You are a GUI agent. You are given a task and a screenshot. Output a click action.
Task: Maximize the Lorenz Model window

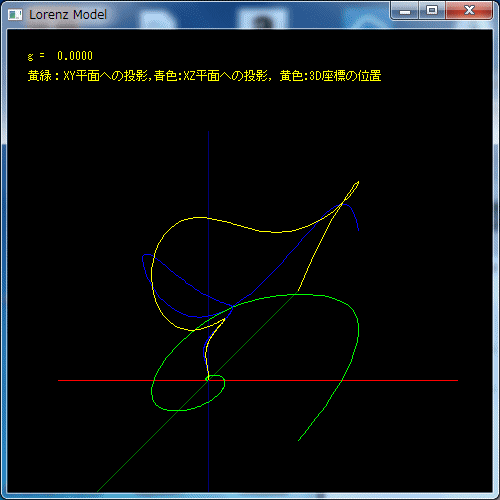432,11
